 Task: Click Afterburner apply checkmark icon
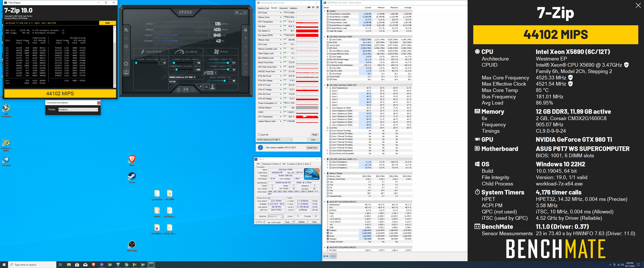click(x=193, y=90)
